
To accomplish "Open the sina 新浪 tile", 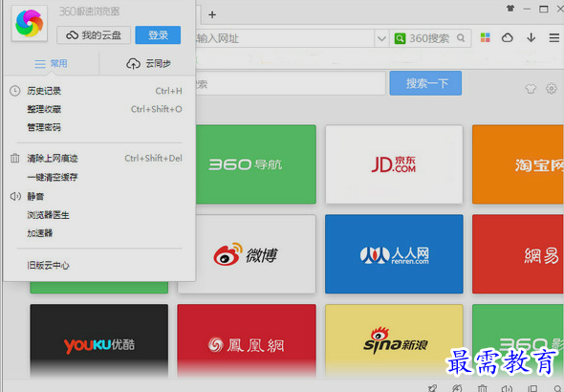I will tap(394, 340).
